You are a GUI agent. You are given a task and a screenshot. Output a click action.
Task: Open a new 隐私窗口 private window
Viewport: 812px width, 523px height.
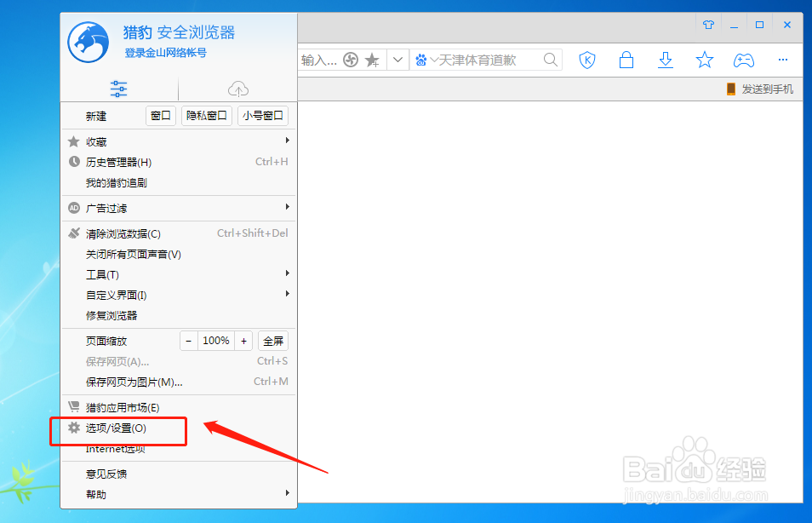pos(207,116)
